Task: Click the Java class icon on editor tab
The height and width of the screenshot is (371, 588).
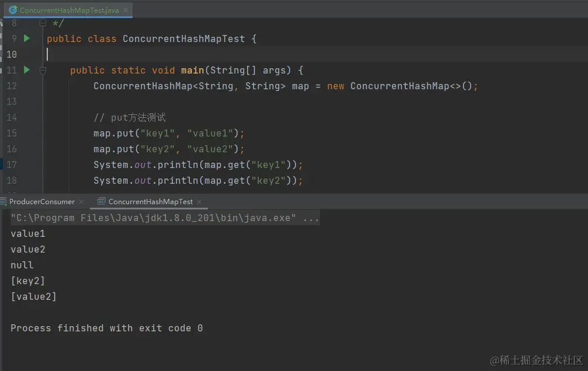Action: [13, 10]
